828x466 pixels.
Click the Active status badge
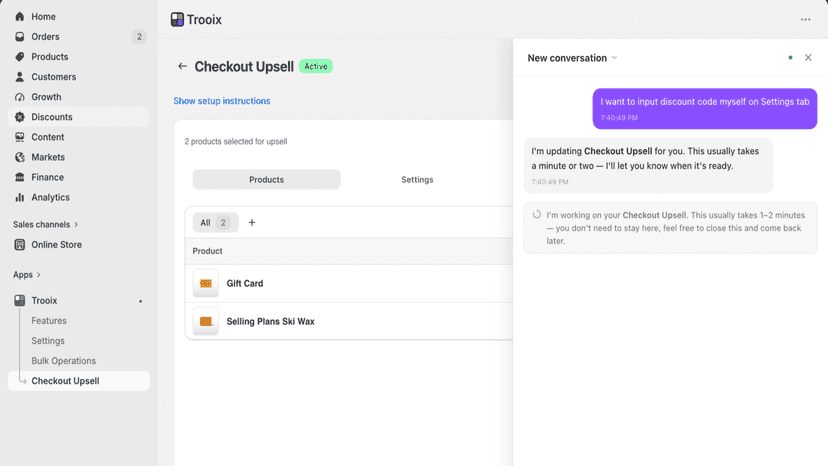point(316,66)
